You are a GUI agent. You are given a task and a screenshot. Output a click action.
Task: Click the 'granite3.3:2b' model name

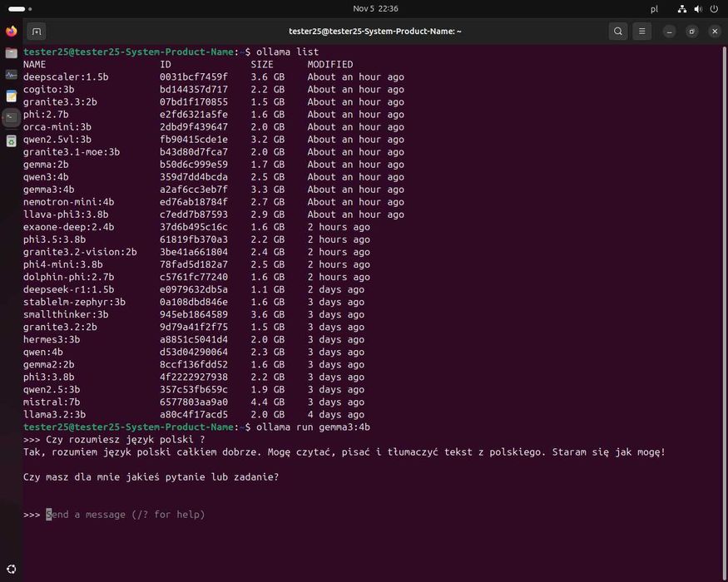60,102
